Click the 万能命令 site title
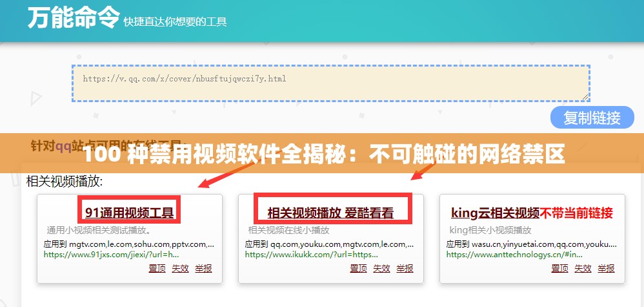This screenshot has height=307, width=644. pyautogui.click(x=74, y=17)
